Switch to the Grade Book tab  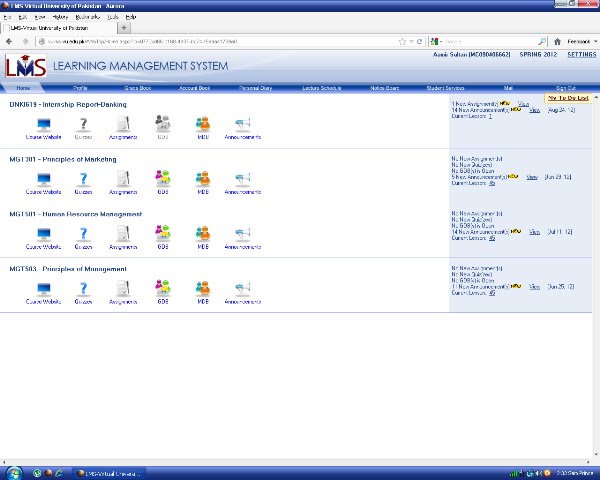[137, 88]
